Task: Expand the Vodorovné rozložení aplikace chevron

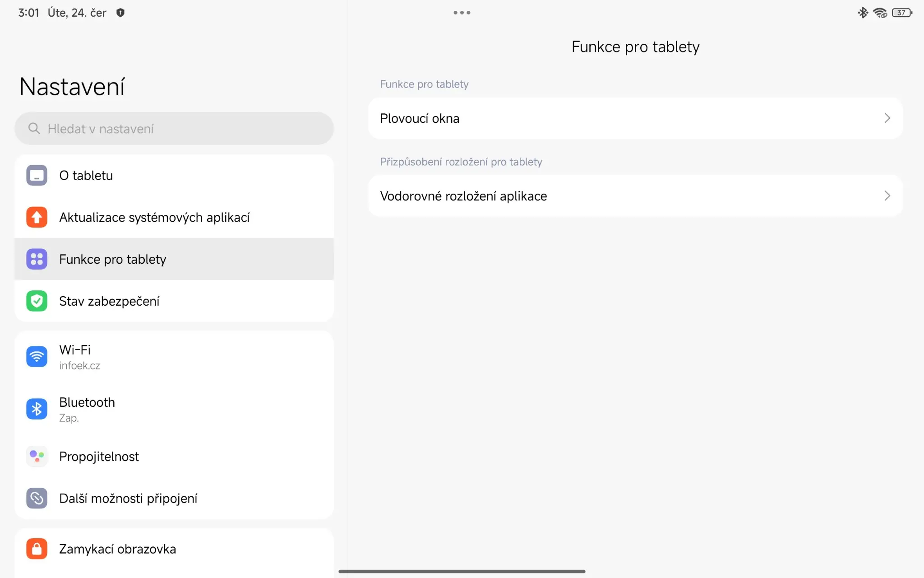Action: [x=887, y=196]
